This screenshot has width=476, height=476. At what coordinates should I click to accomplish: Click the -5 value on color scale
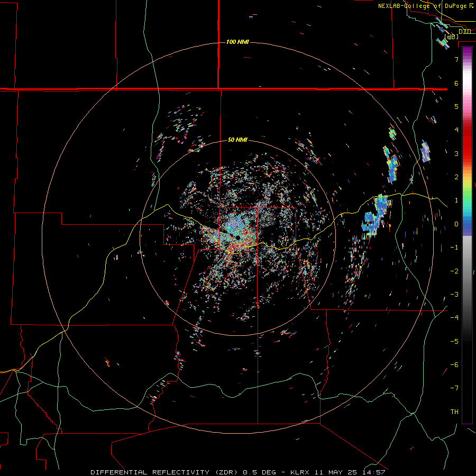(454, 342)
